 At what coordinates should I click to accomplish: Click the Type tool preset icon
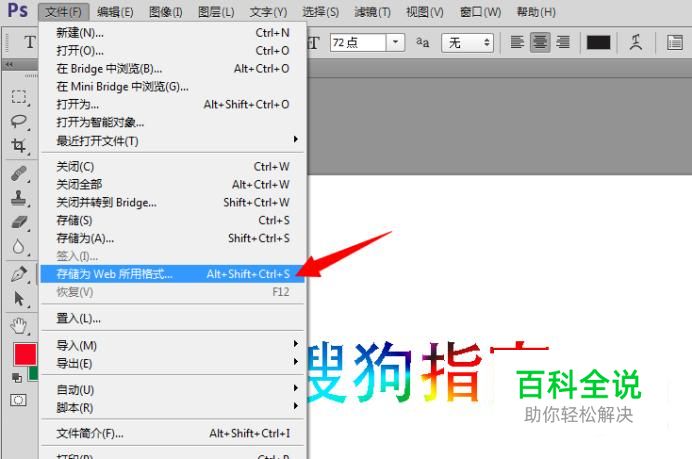click(29, 42)
